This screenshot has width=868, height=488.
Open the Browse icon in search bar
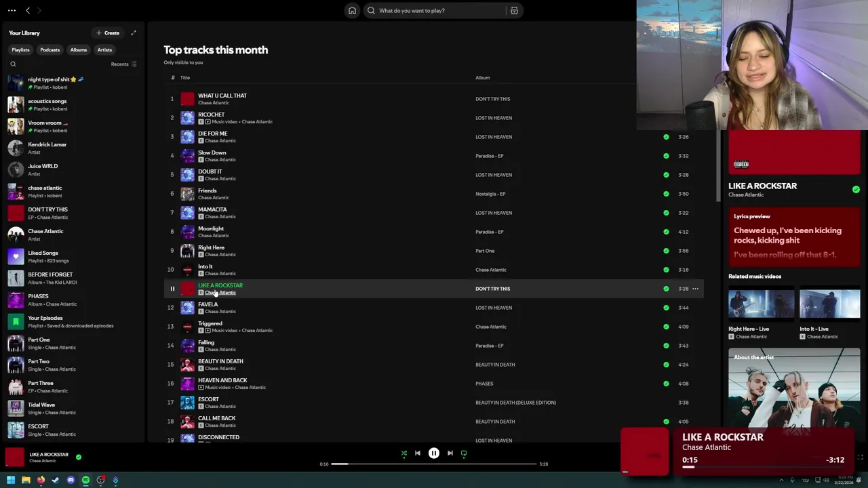pos(514,10)
